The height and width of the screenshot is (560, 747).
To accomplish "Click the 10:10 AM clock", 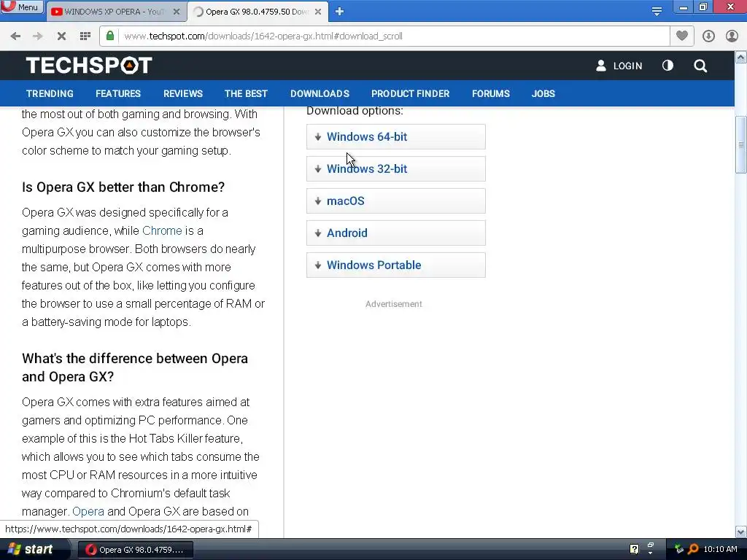I will click(x=720, y=549).
